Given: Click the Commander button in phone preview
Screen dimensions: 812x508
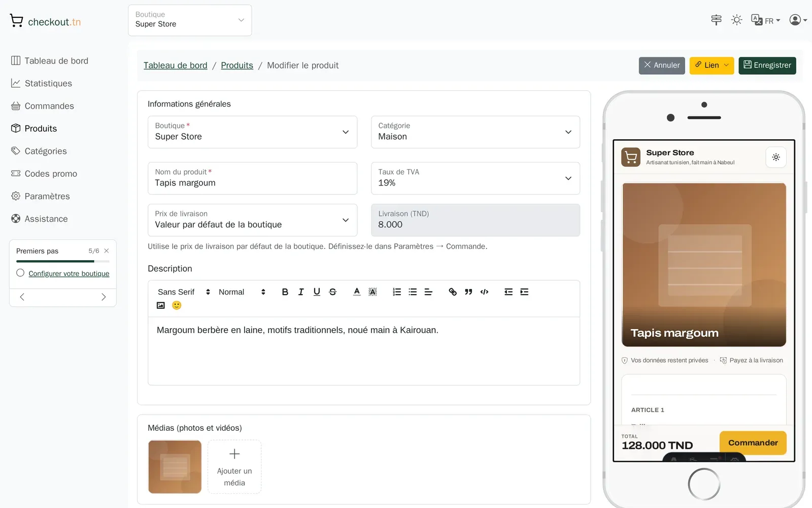Looking at the screenshot, I should (753, 443).
